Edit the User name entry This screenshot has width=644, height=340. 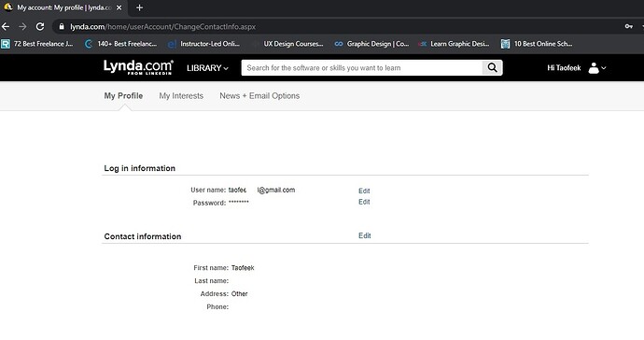point(364,191)
